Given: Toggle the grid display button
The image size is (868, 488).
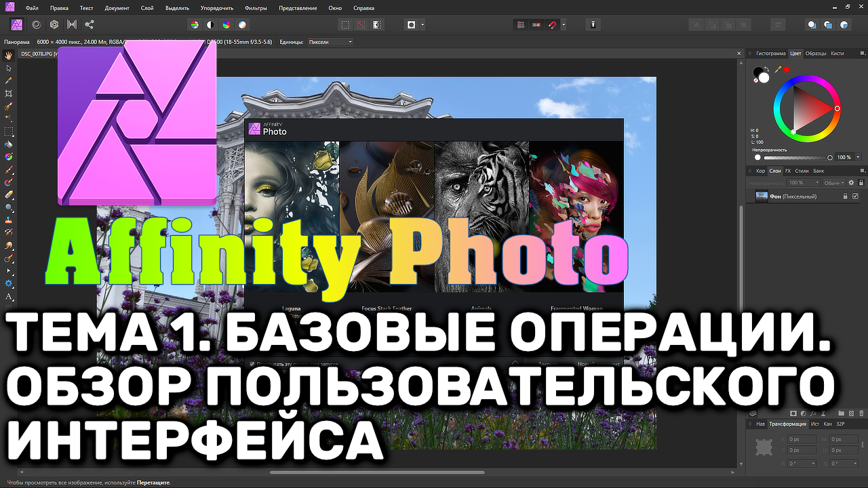Looking at the screenshot, I should [x=521, y=24].
